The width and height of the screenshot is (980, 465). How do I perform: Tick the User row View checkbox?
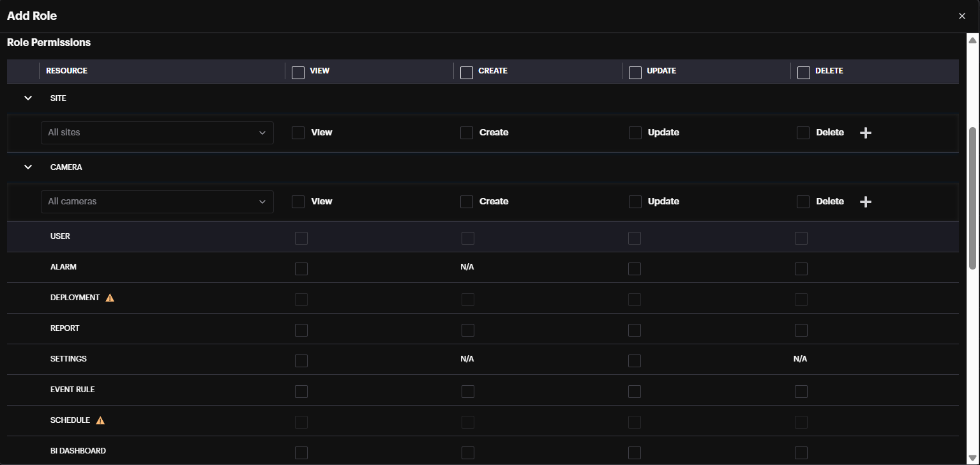coord(301,238)
